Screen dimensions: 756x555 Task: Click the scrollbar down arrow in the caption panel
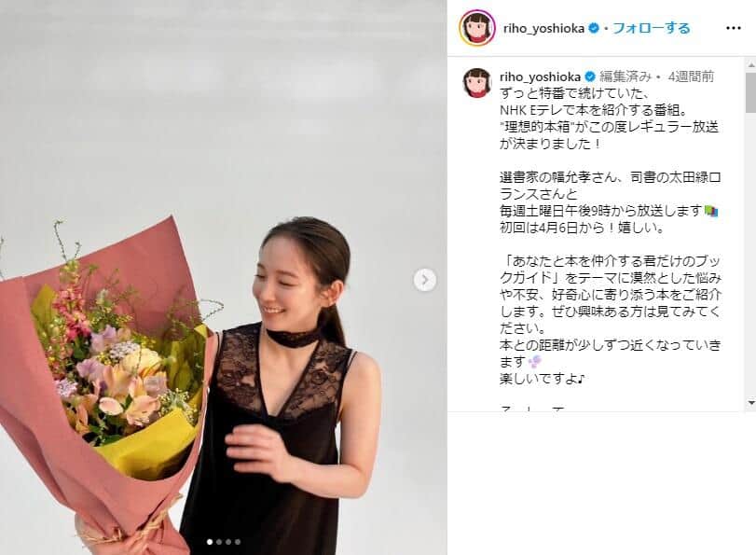pos(750,402)
